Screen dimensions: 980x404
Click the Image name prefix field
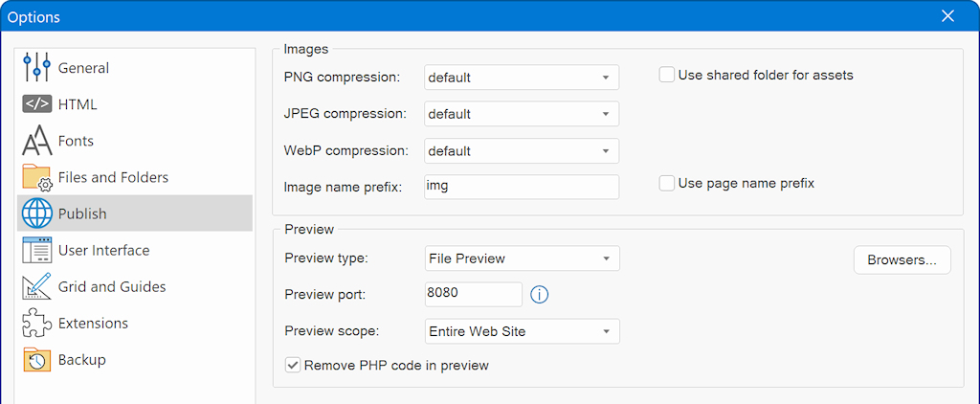(x=522, y=188)
